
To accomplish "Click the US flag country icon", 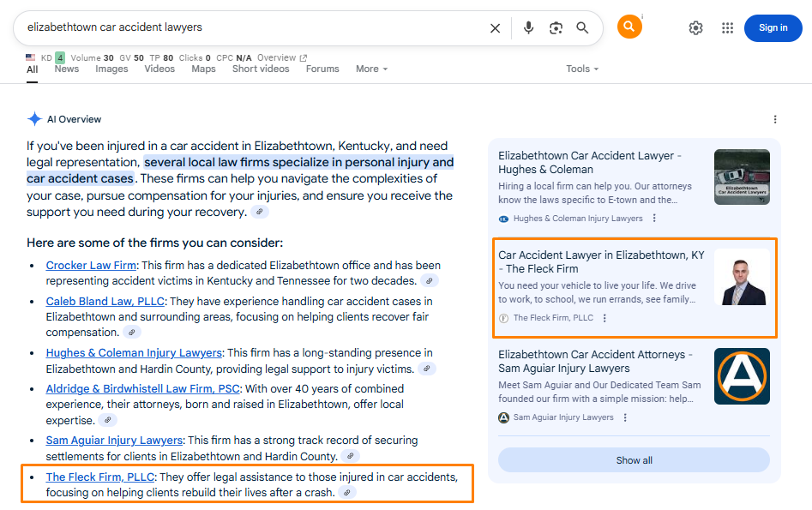I will [31, 57].
